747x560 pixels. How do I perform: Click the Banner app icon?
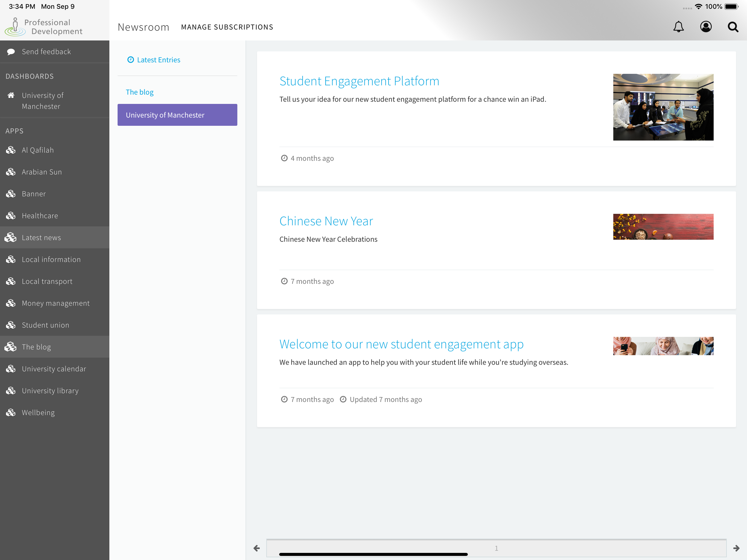pyautogui.click(x=11, y=194)
